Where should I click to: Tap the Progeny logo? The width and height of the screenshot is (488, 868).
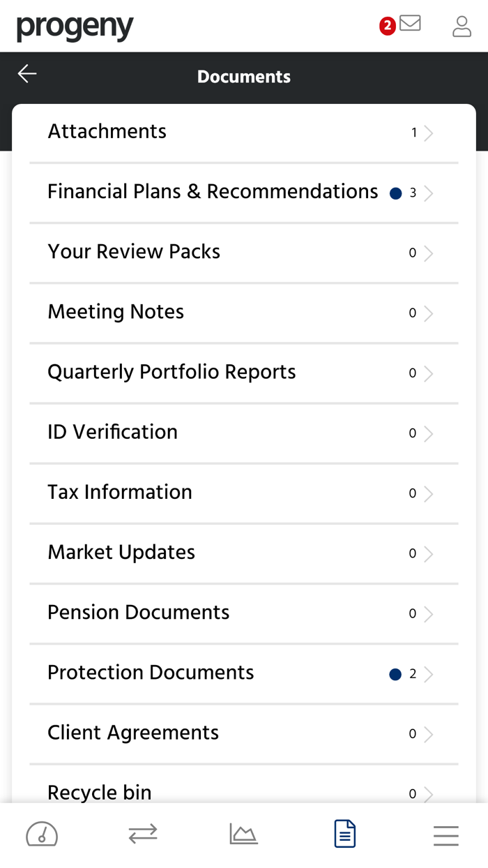click(75, 29)
